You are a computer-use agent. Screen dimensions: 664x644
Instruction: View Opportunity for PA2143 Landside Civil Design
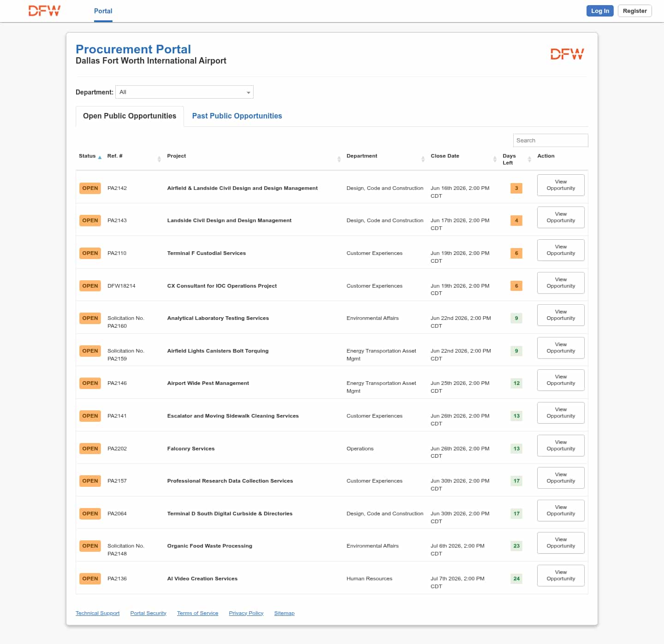tap(561, 217)
